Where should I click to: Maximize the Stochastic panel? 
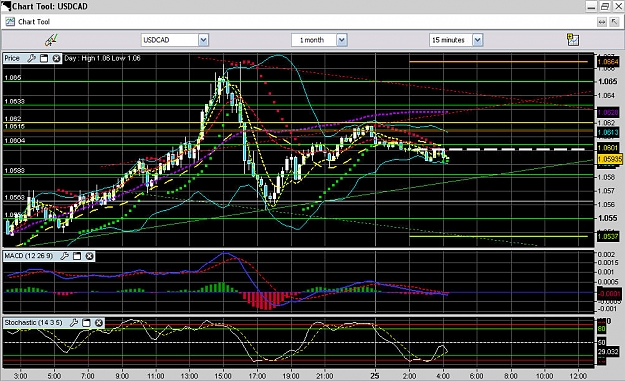(x=86, y=323)
